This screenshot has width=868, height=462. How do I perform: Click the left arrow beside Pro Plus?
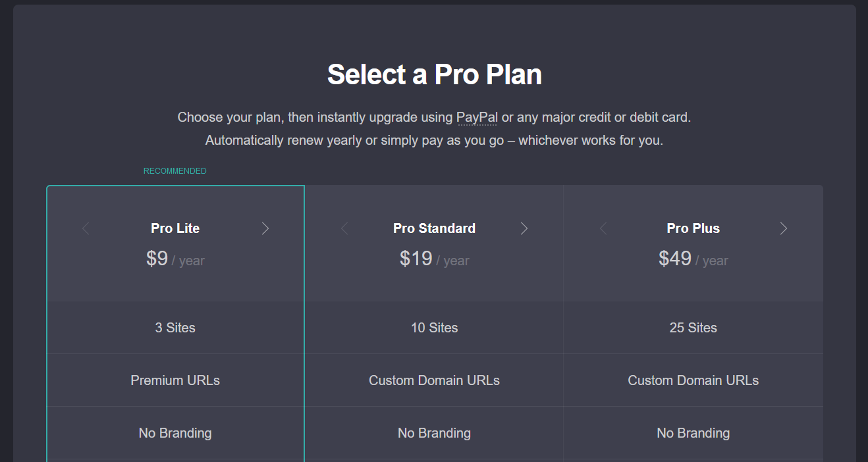tap(603, 228)
